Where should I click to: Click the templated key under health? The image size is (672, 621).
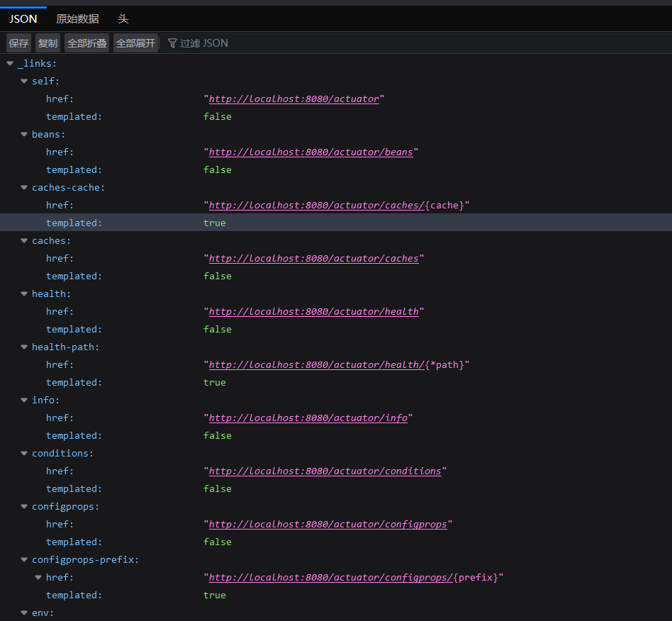tap(74, 329)
